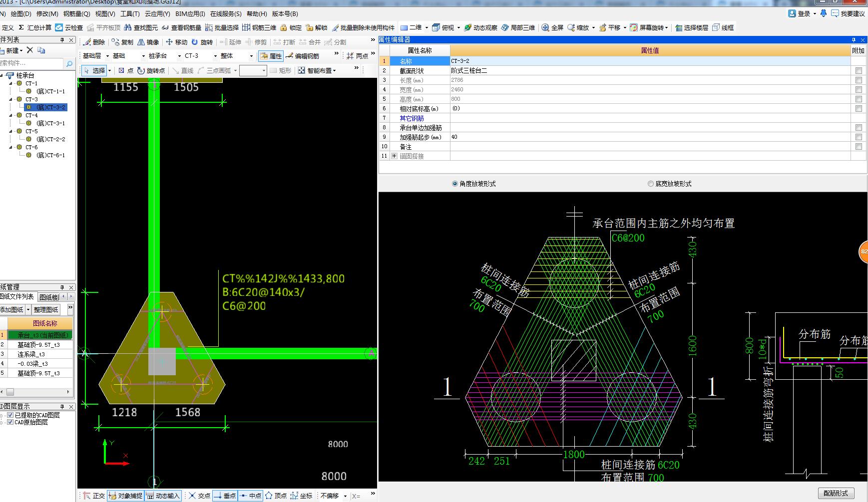Select the 点 point drawing tool

click(126, 70)
